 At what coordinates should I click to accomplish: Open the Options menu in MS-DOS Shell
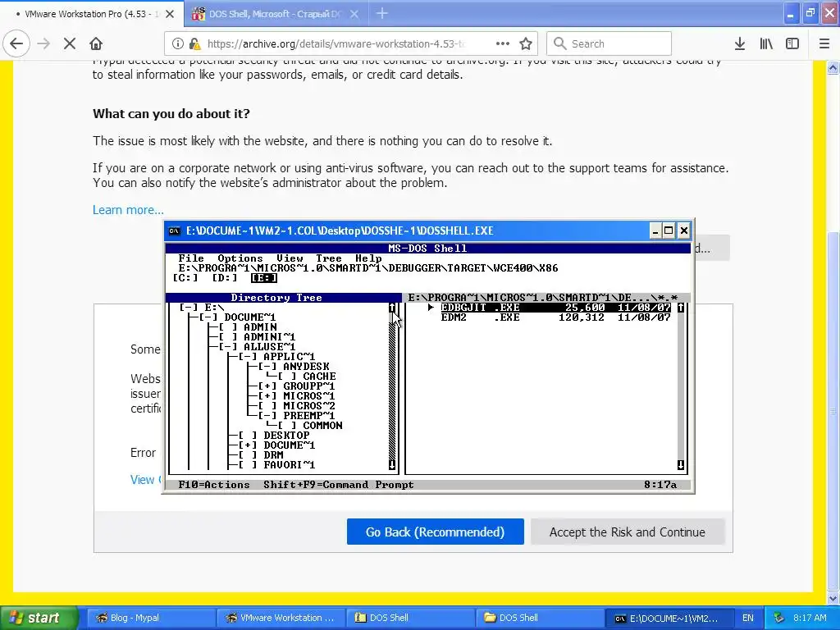tap(240, 258)
